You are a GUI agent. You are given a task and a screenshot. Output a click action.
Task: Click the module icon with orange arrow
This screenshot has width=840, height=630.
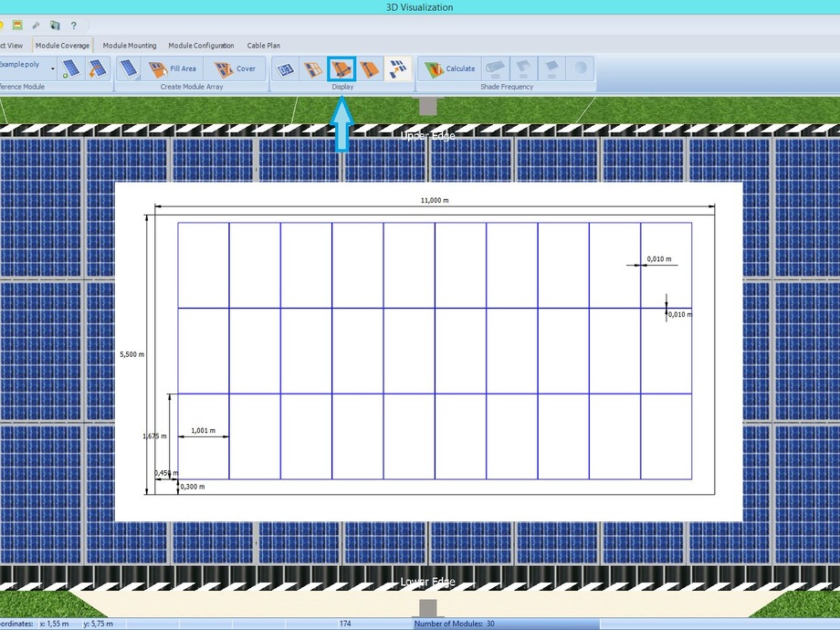[97, 68]
